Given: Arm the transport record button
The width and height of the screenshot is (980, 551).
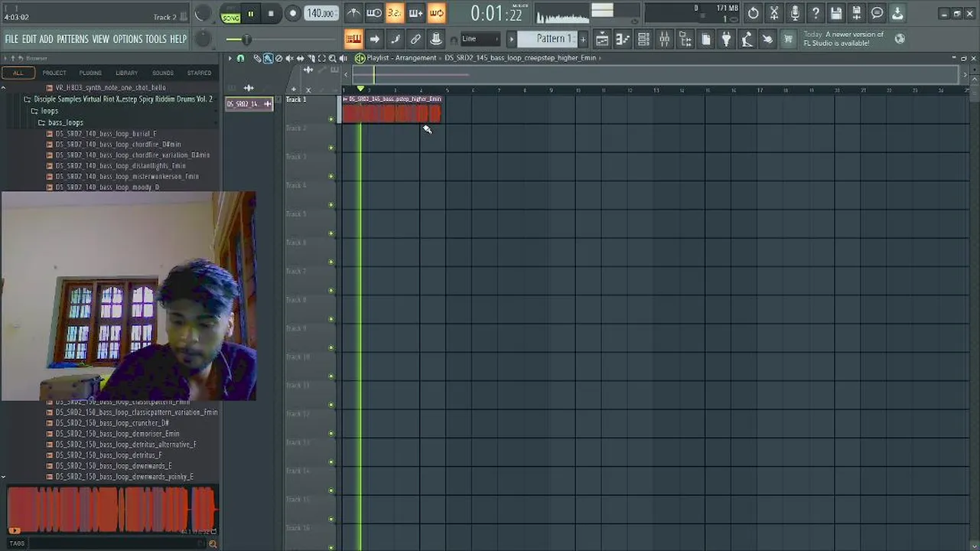Looking at the screenshot, I should point(292,14).
